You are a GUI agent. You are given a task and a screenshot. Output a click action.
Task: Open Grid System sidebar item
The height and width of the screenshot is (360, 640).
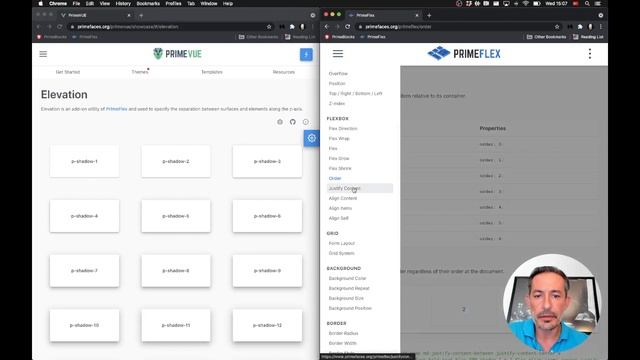341,253
